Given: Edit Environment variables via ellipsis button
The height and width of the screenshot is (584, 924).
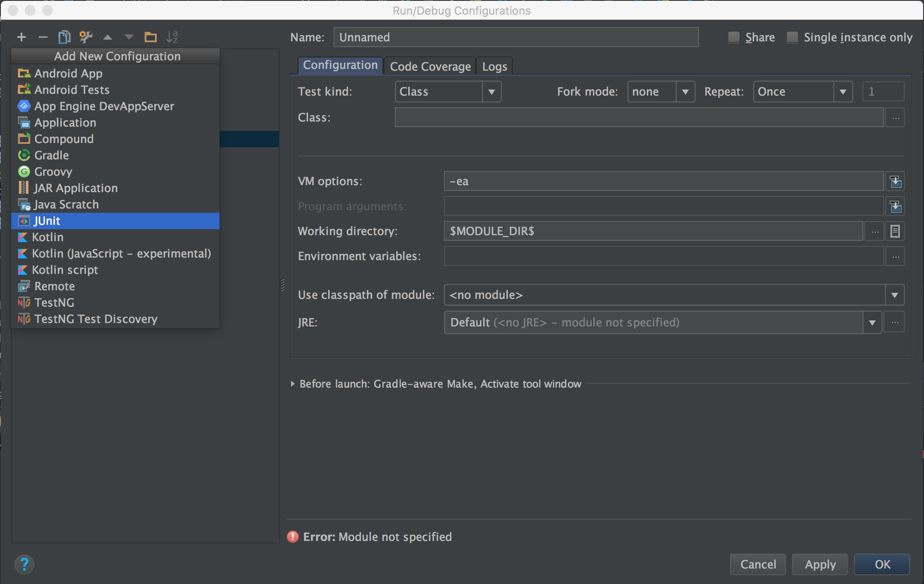Looking at the screenshot, I should click(895, 256).
